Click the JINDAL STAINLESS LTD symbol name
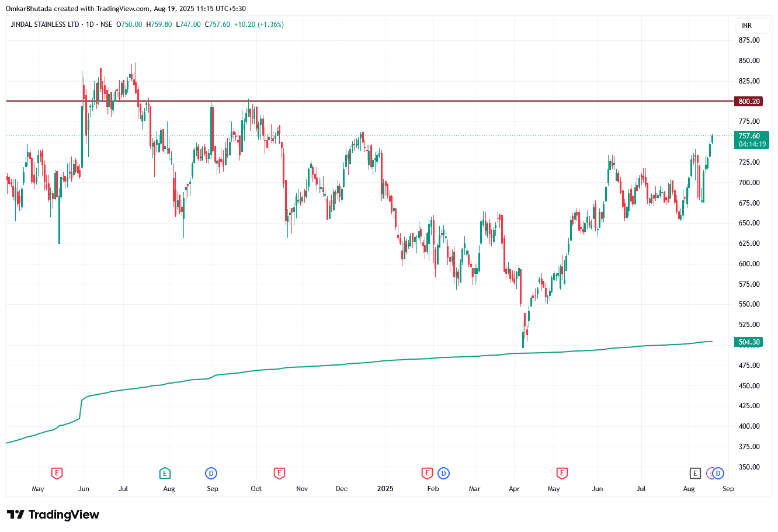Image resolution: width=778 pixels, height=532 pixels. (46, 25)
